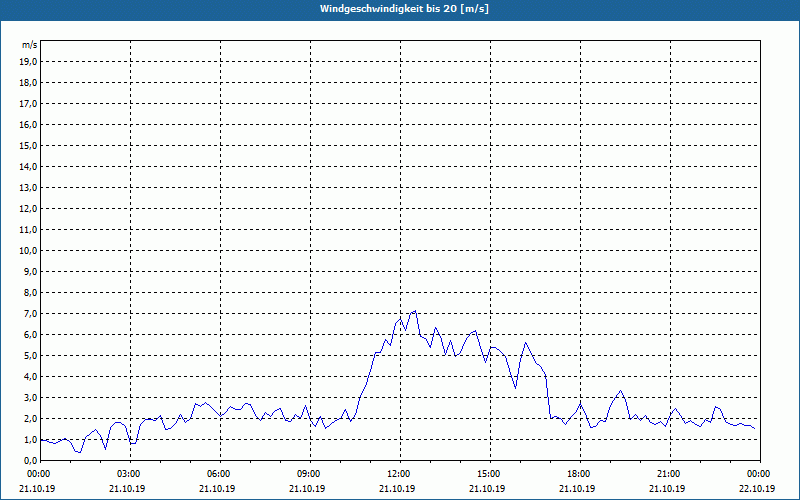Select the '09:00' time label
Screen dimensions: 800x500
tap(310, 474)
